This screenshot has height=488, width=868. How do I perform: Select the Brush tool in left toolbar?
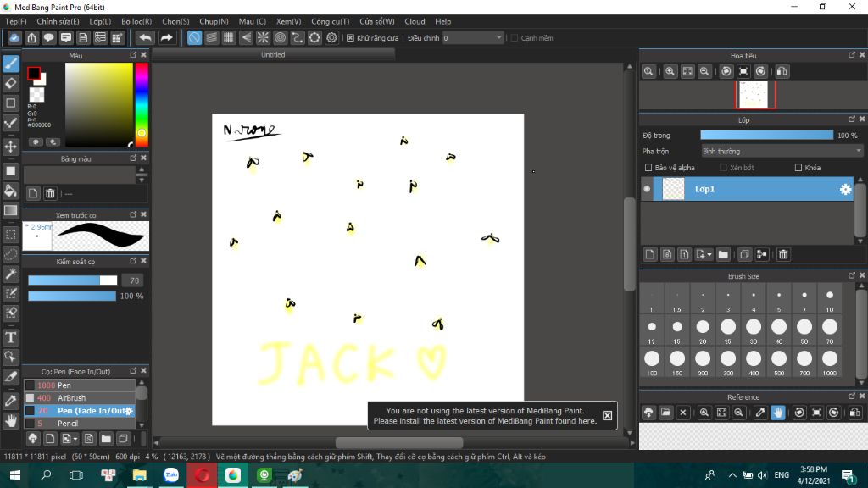[10, 64]
